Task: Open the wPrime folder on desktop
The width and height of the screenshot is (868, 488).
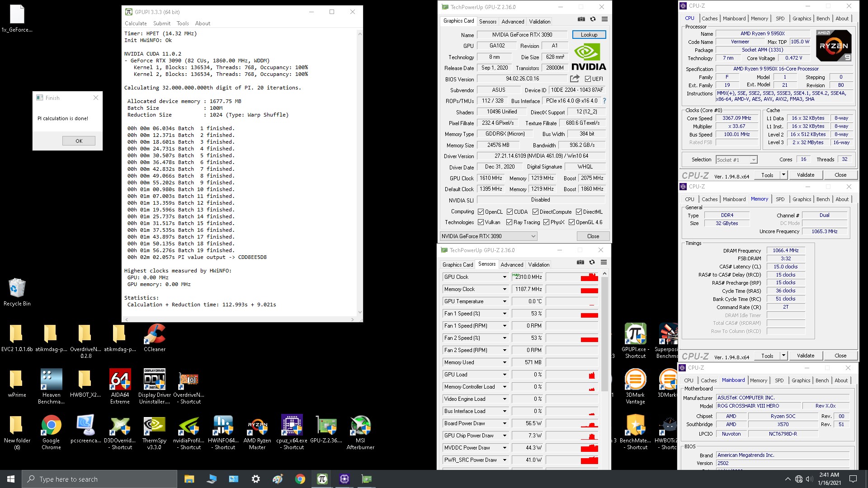Action: [x=17, y=383]
